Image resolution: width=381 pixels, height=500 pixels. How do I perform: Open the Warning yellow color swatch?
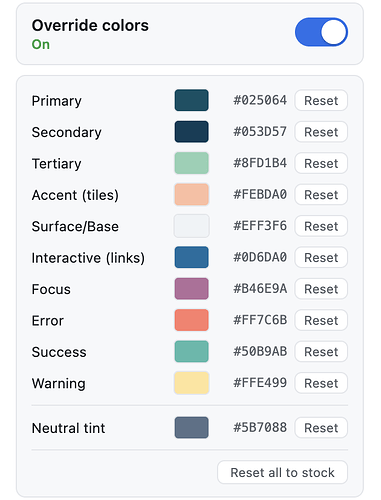click(x=192, y=383)
